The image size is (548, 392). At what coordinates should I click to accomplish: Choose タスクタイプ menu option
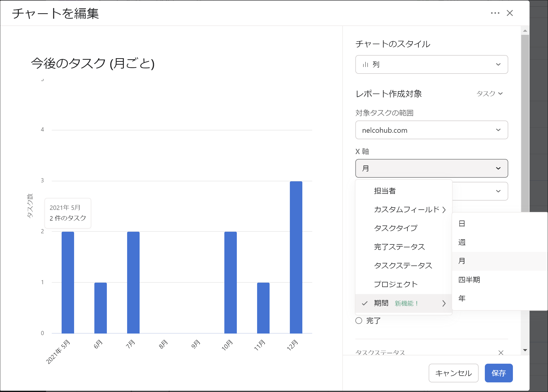403,228
